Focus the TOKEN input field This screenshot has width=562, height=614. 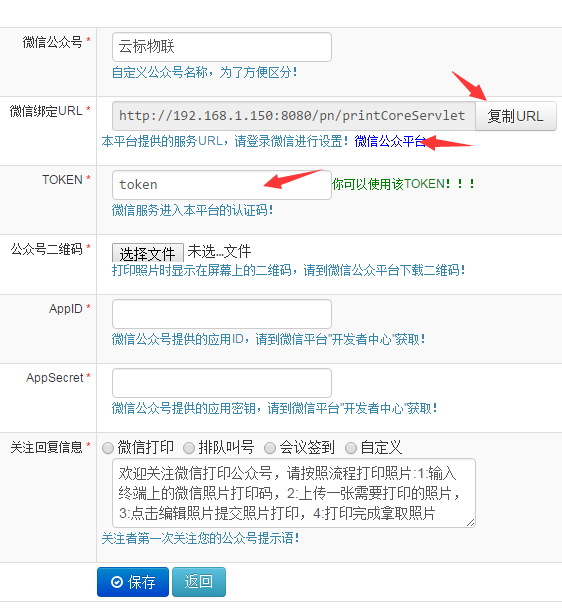[x=222, y=185]
